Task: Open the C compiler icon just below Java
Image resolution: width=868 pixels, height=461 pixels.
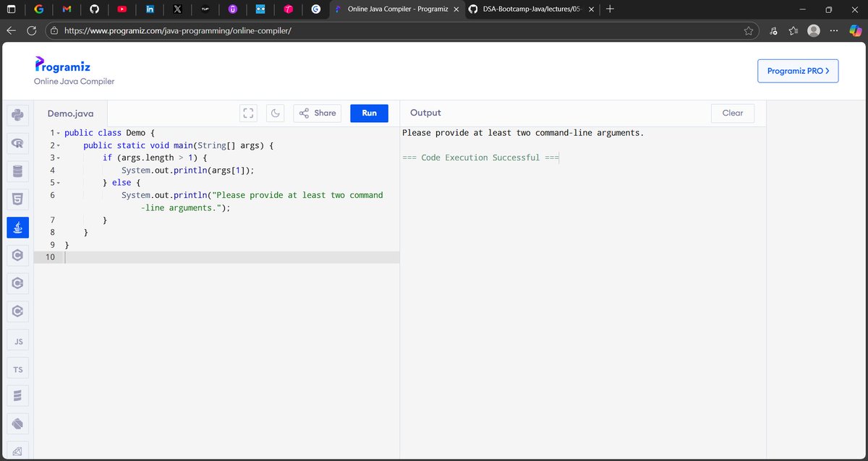Action: tap(17, 256)
